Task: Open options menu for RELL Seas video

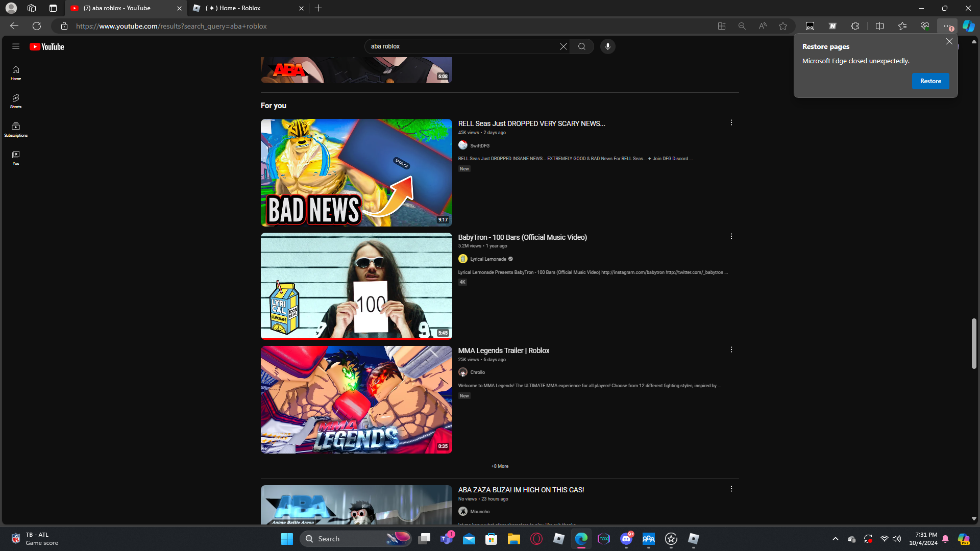Action: click(731, 123)
